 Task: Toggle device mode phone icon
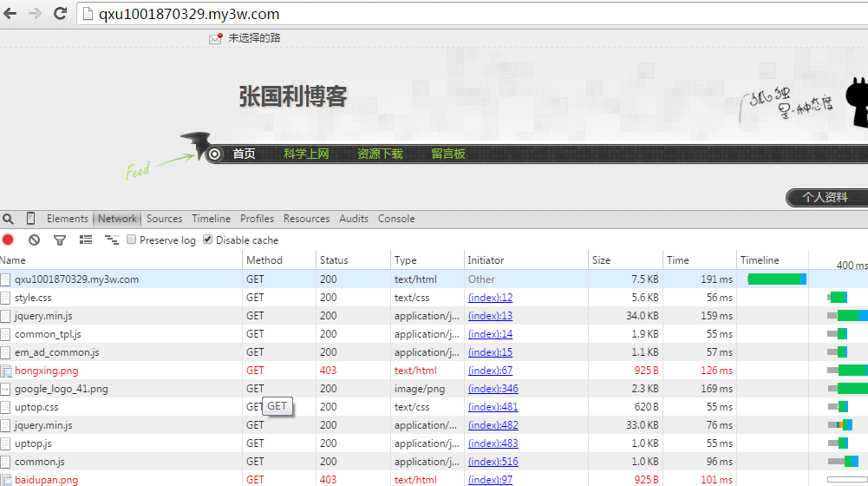(31, 219)
